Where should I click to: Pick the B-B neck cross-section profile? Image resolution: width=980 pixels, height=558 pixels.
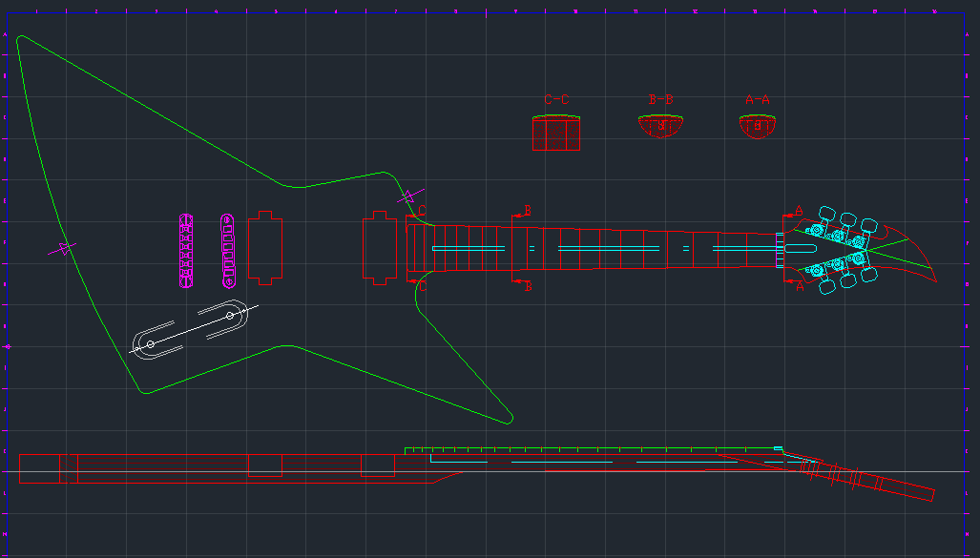click(660, 126)
